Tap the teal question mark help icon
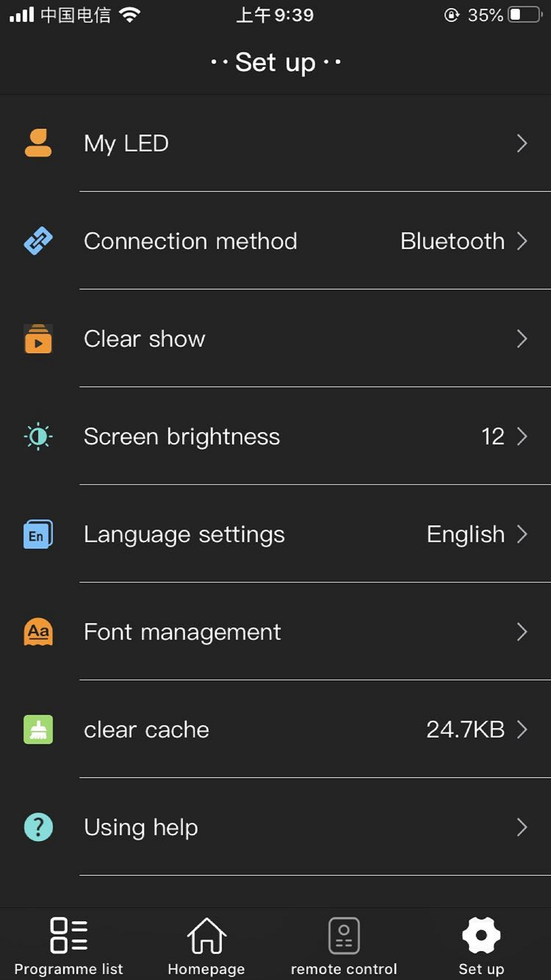The image size is (551, 980). click(38, 827)
